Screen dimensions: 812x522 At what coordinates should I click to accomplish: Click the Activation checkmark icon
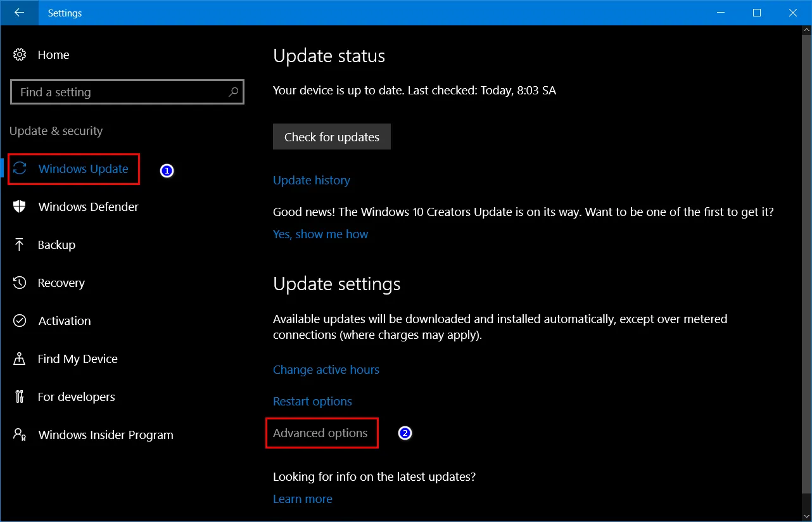pos(20,321)
